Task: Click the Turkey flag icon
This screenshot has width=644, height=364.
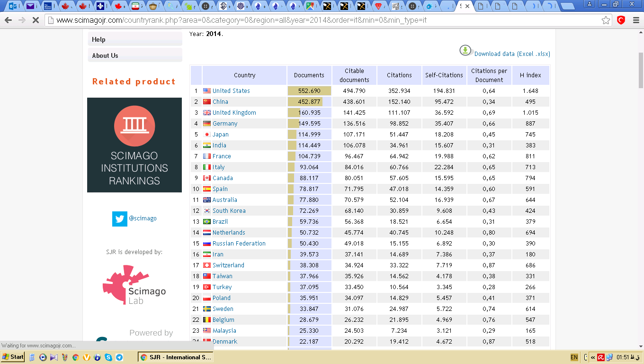Action: [x=207, y=287]
